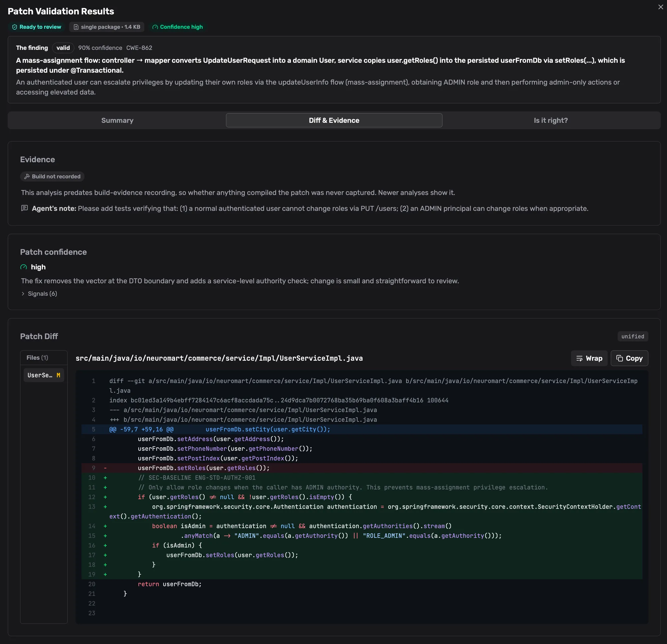667x644 pixels.
Task: Click the UserServiceImpl.java file path heading
Action: click(219, 358)
